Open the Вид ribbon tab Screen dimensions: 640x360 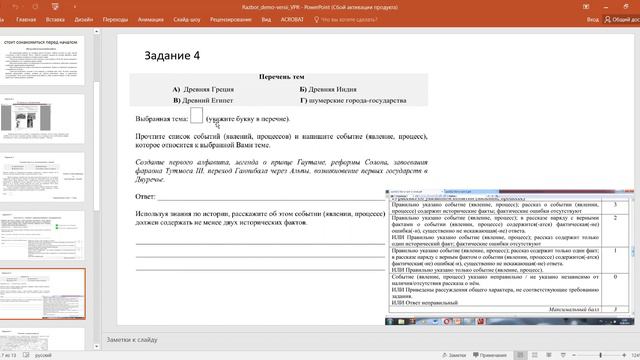coord(266,20)
